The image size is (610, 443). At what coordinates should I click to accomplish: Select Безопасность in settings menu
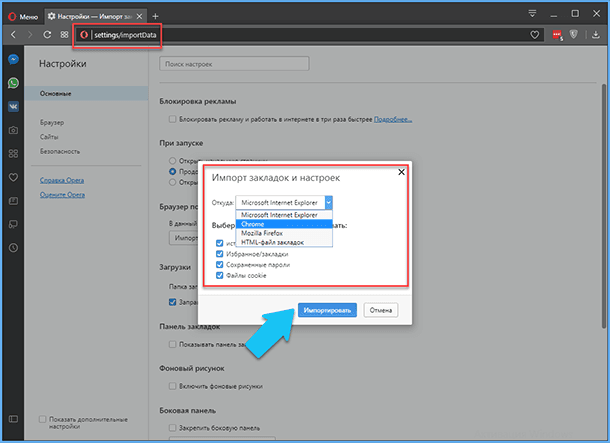pos(60,151)
